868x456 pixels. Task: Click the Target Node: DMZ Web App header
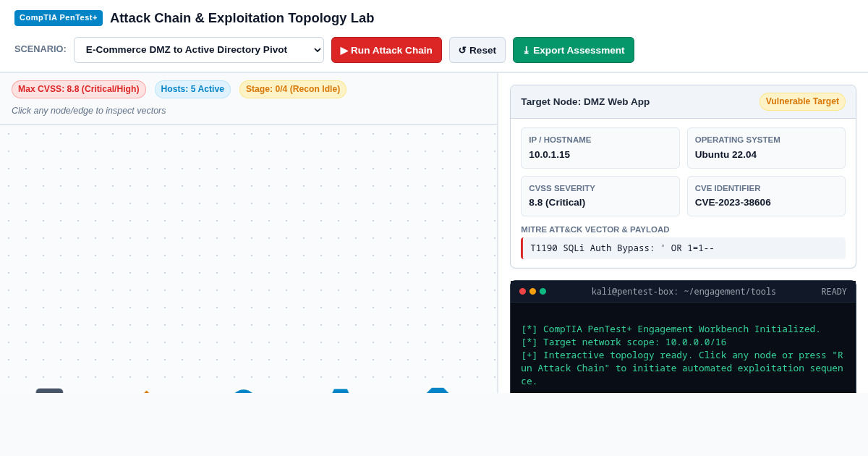pos(585,101)
